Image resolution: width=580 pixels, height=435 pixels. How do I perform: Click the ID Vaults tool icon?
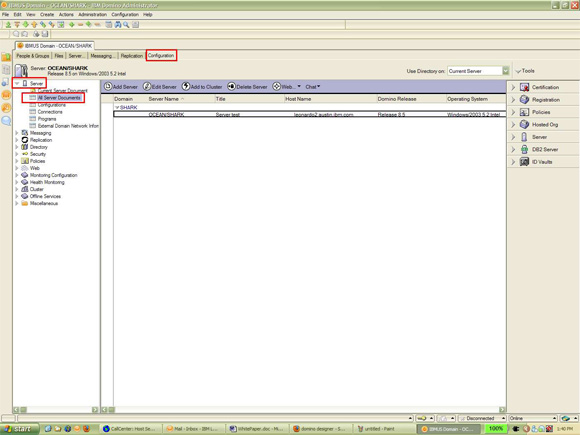point(524,162)
